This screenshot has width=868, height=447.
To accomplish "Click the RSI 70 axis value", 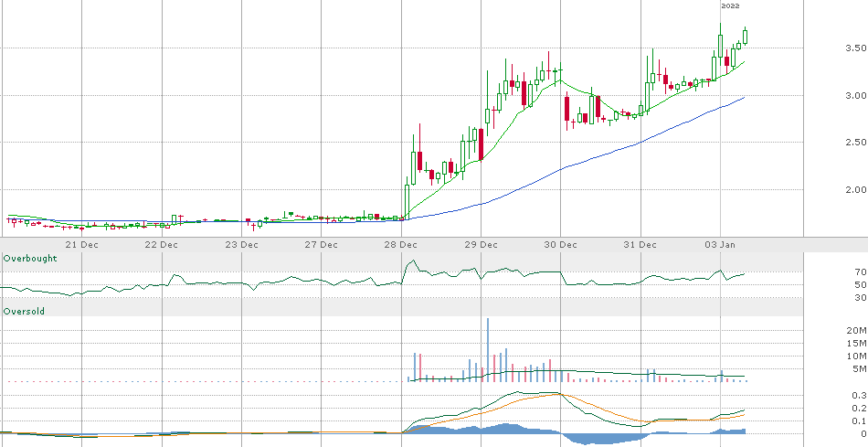I will tap(860, 272).
